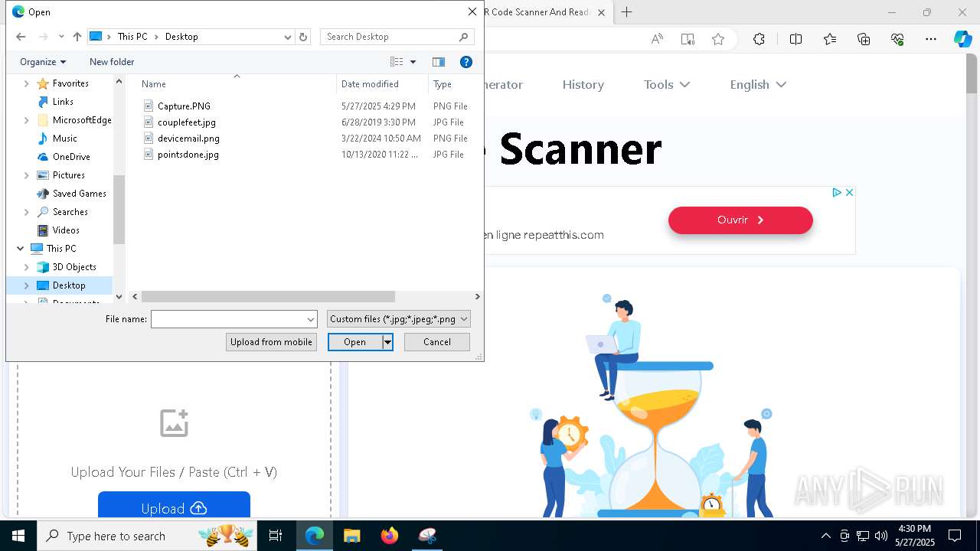The height and width of the screenshot is (551, 980).
Task: Close the advertisement X icon
Action: (x=849, y=193)
